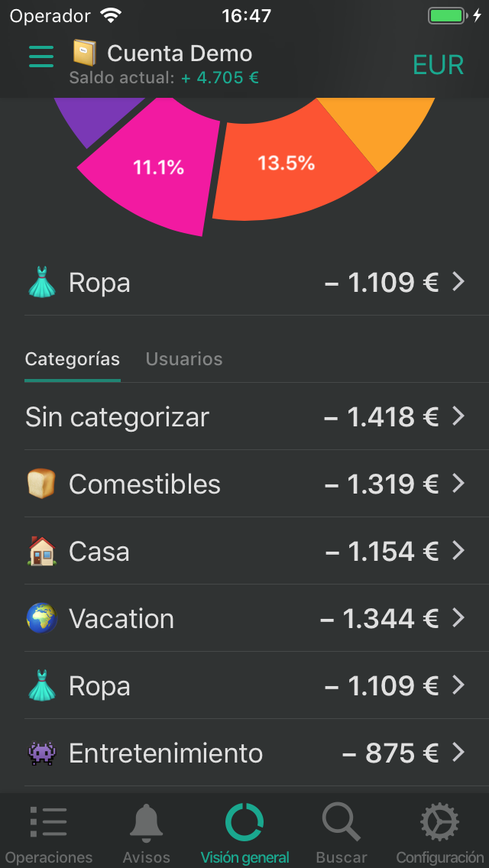This screenshot has height=868, width=489.
Task: Open the Avisos bell icon
Action: pos(147,823)
